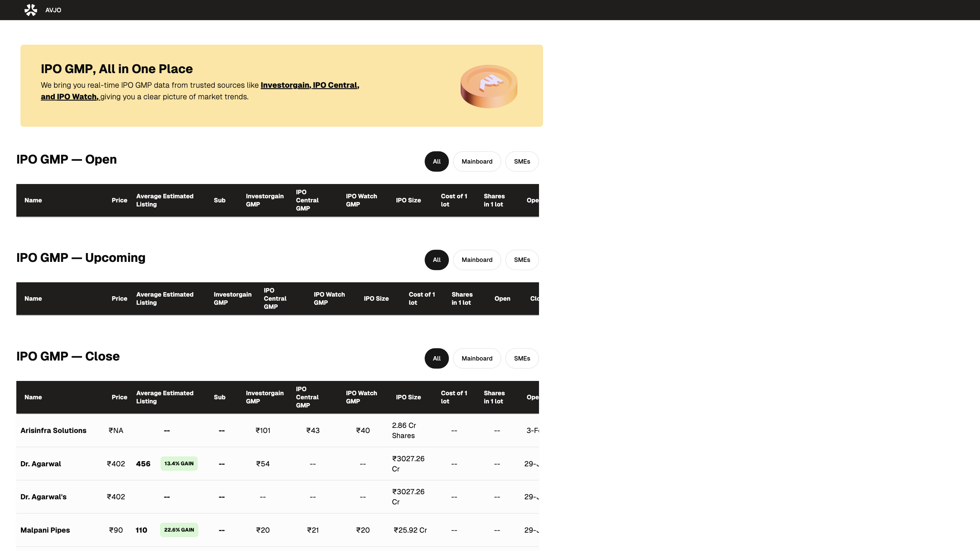
Task: Click the Dr. Agarwal's IPO name
Action: coord(43,497)
